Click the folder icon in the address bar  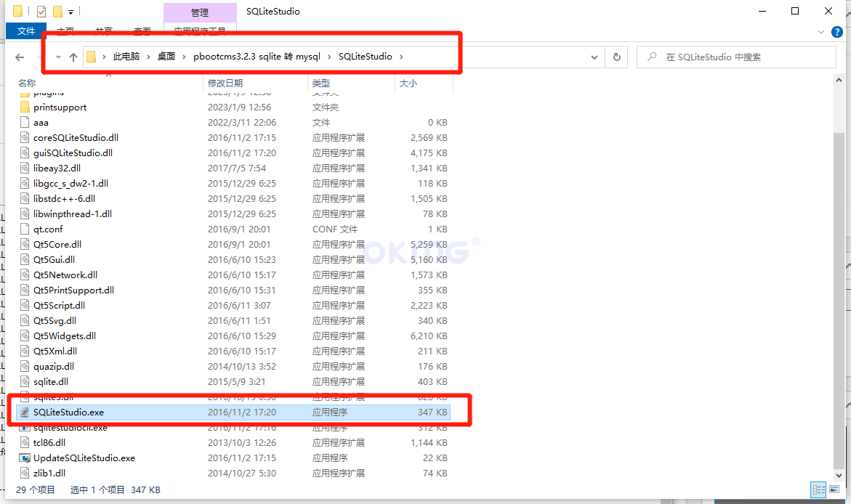[91, 57]
